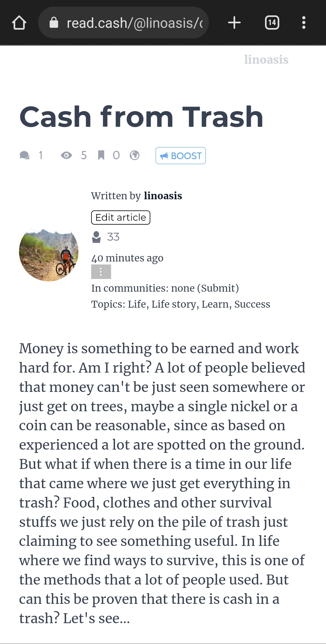
Task: Open the tab switcher showing 14 tabs
Action: [272, 23]
